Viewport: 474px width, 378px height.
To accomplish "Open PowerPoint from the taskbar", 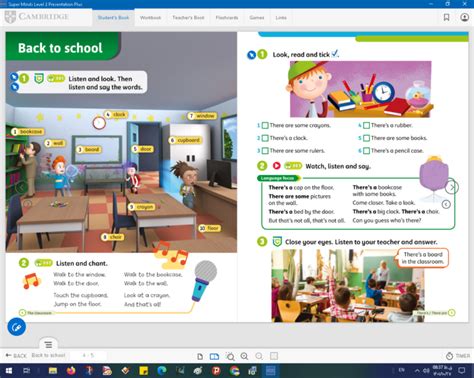I will tap(216, 371).
